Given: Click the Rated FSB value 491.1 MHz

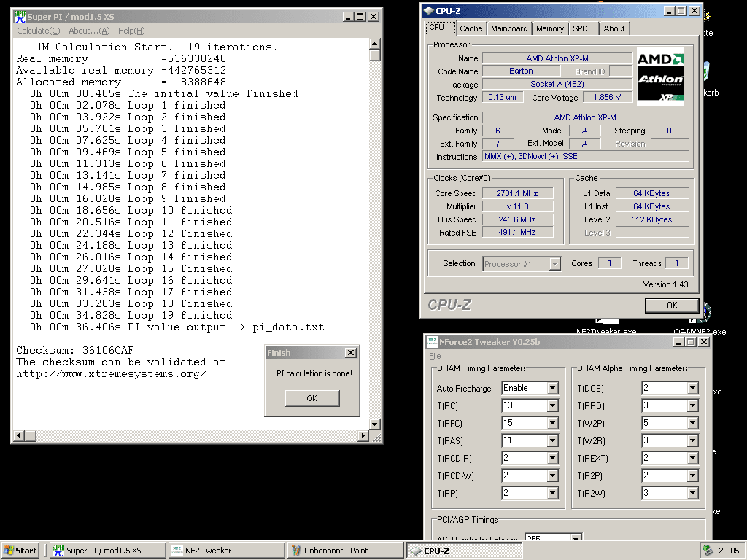Looking at the screenshot, I should [x=517, y=232].
